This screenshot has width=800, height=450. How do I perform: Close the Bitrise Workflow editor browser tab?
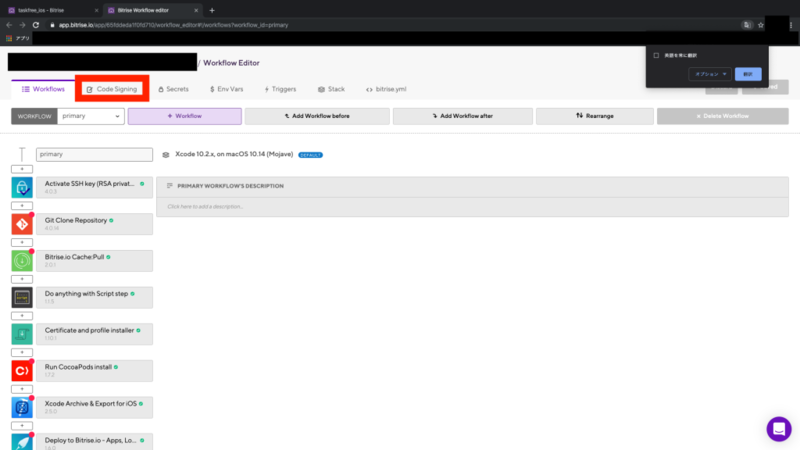click(196, 10)
